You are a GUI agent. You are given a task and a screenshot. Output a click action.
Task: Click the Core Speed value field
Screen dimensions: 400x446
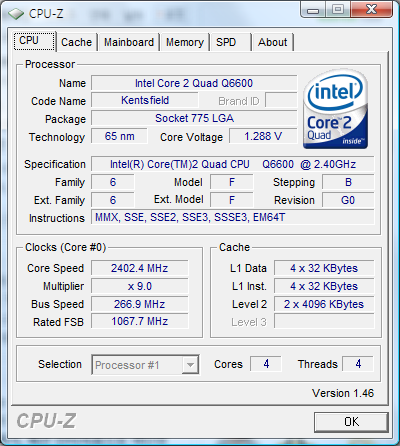pos(140,268)
